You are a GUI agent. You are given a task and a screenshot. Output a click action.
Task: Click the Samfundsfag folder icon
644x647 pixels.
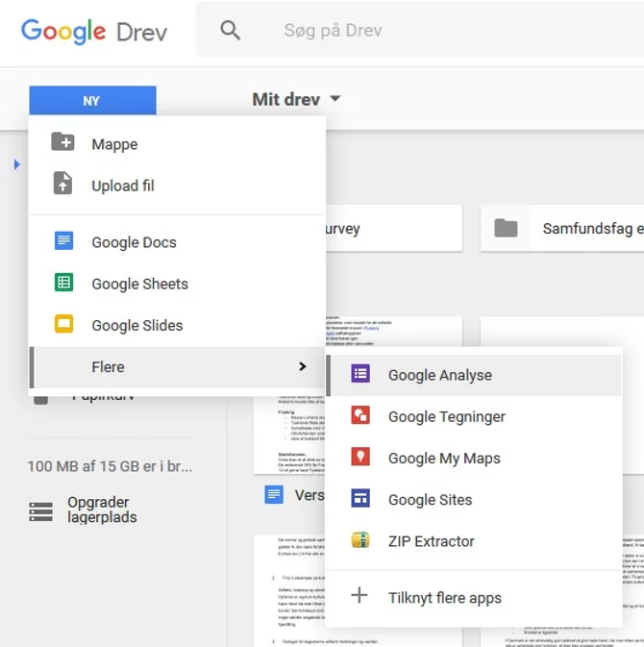coord(506,228)
